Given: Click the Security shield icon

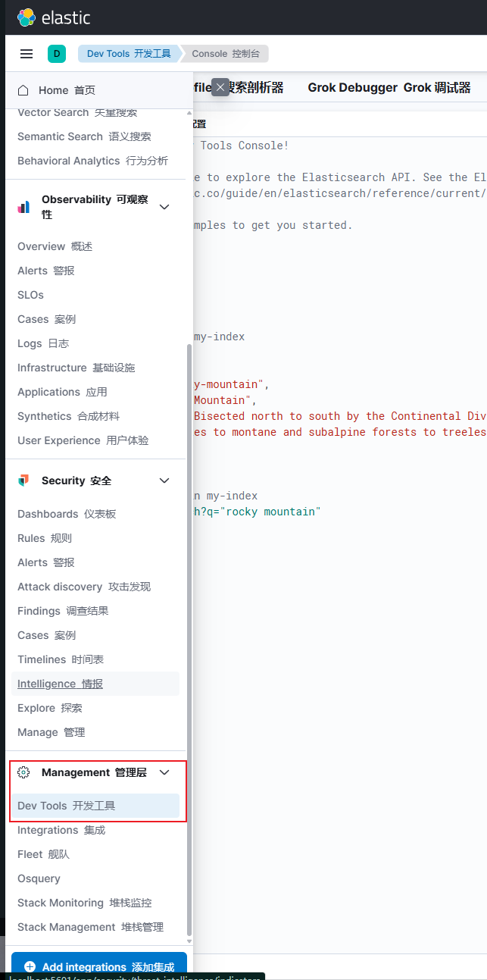Looking at the screenshot, I should 23,481.
